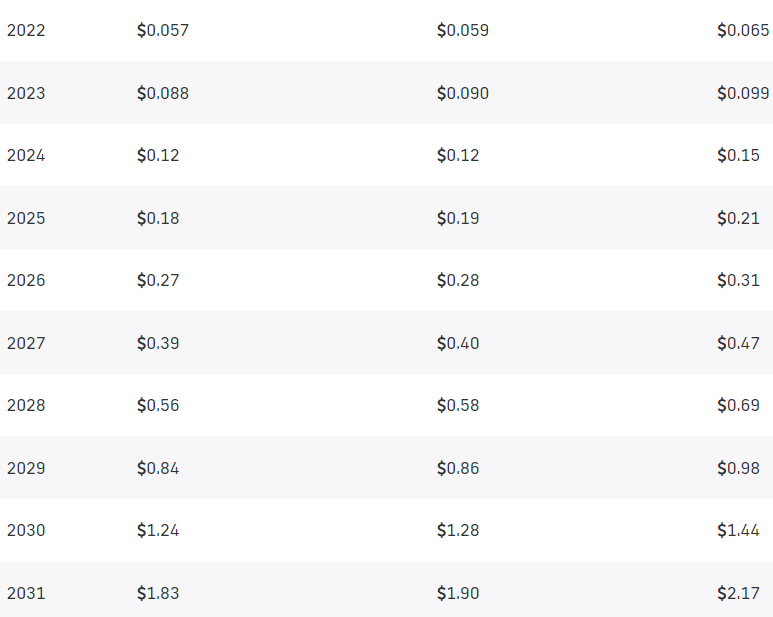The height and width of the screenshot is (617, 773).
Task: Click the 2022 year cell
Action: tap(26, 30)
